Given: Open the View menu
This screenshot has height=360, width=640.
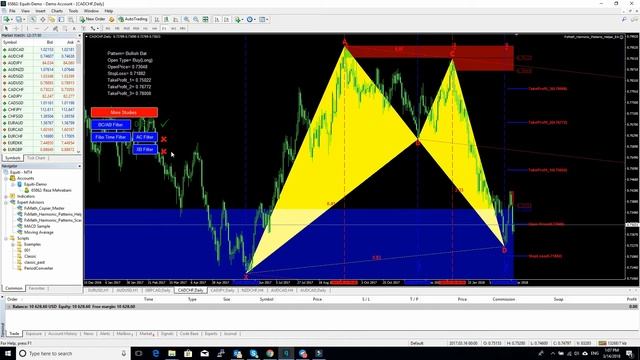Looking at the screenshot, I should [x=25, y=11].
